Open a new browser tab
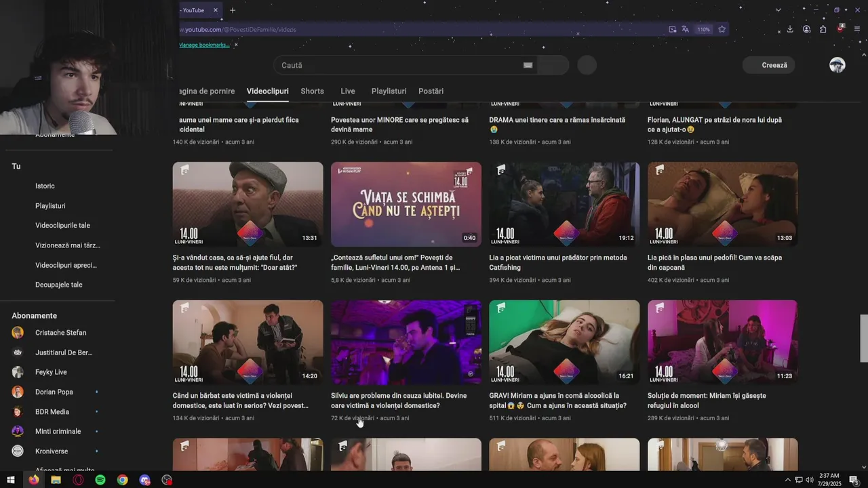Screen dimensions: 868x488 [233, 10]
